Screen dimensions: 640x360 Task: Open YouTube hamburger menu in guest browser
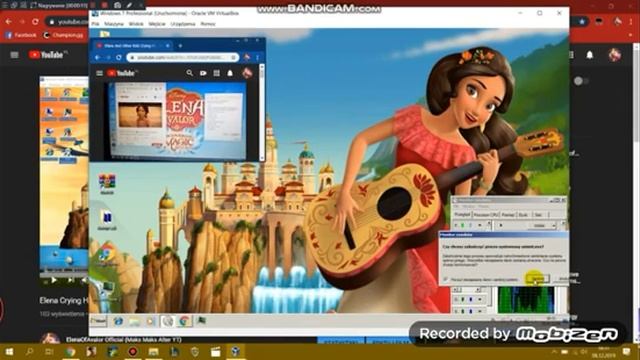pos(99,73)
